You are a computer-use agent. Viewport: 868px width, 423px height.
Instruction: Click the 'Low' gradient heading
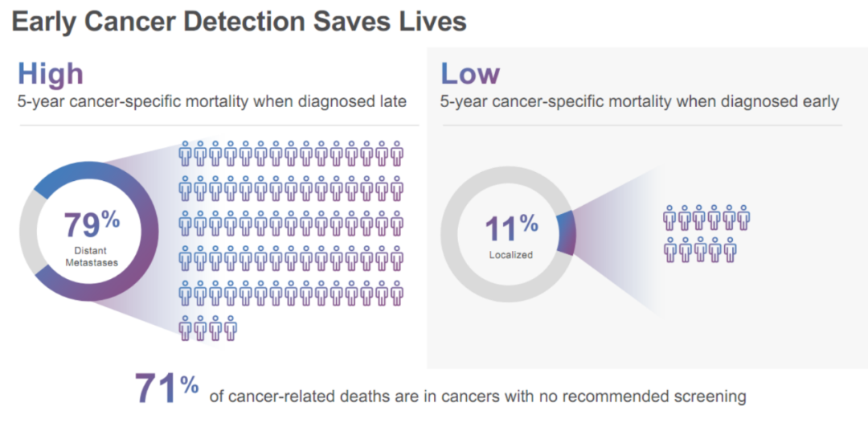pos(470,73)
